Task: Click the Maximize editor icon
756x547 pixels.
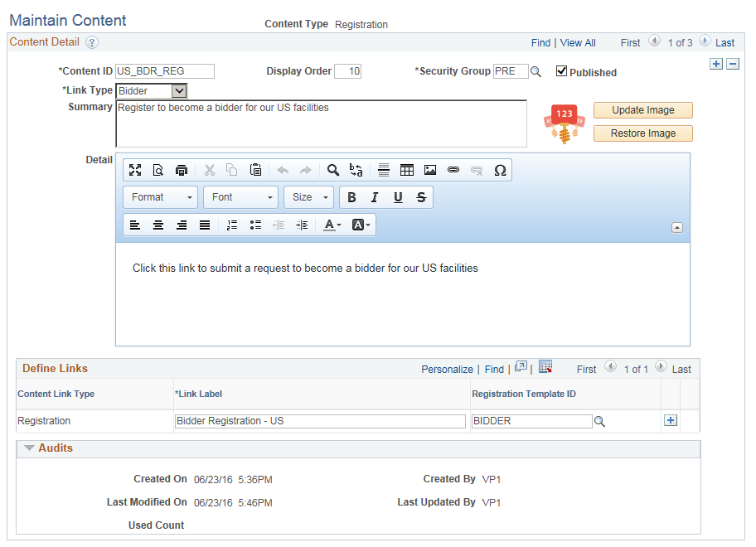Action: 135,170
